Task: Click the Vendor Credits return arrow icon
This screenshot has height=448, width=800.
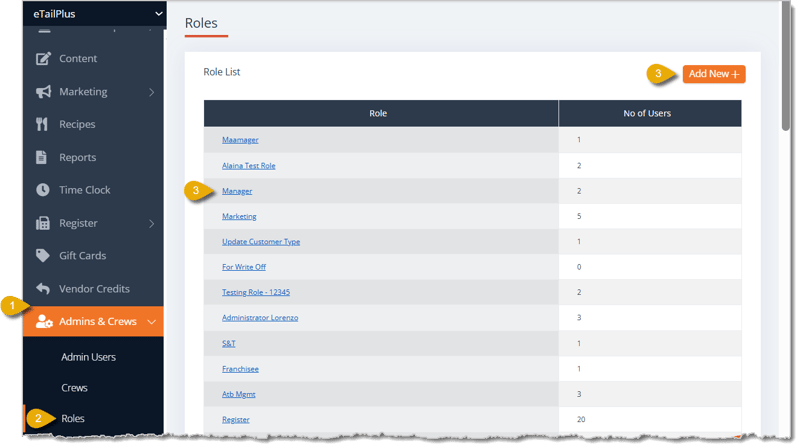Action: pyautogui.click(x=43, y=289)
